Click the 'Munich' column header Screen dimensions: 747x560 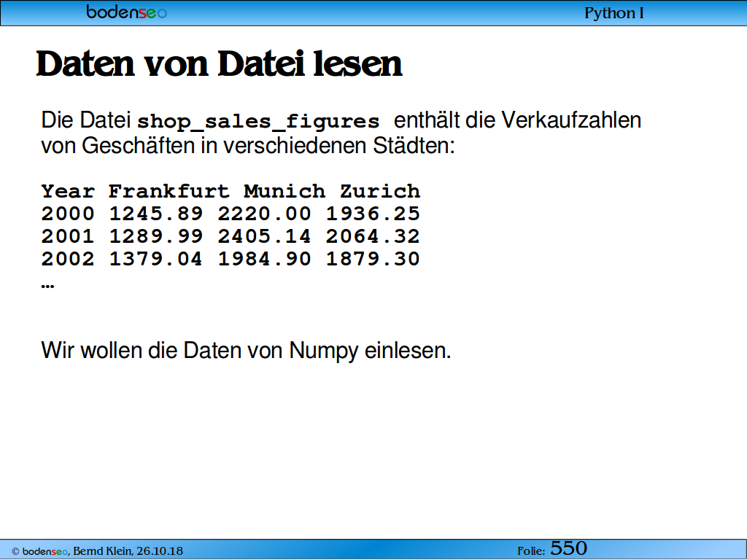285,192
